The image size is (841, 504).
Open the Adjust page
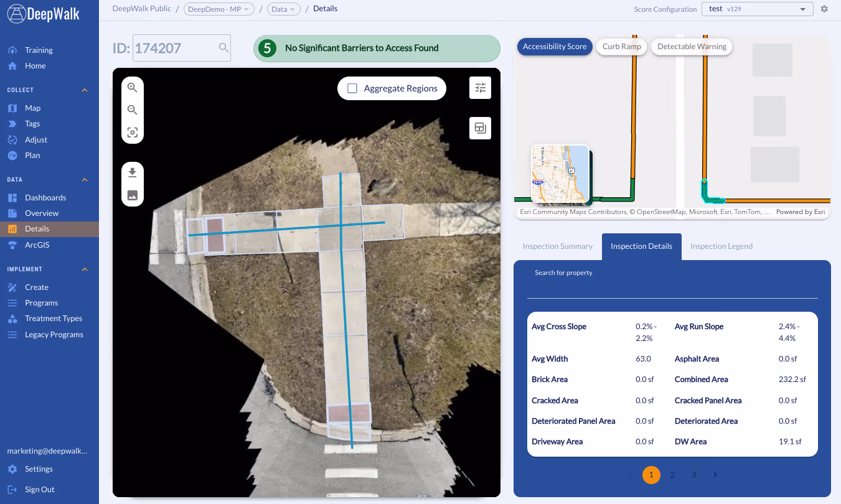pyautogui.click(x=36, y=139)
